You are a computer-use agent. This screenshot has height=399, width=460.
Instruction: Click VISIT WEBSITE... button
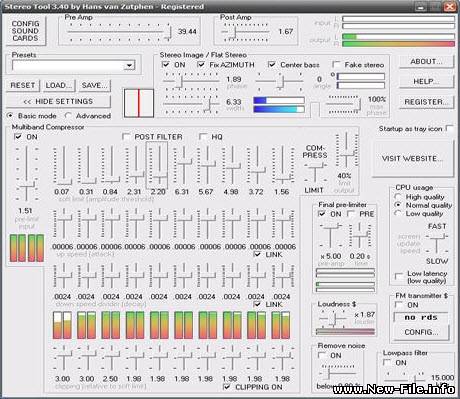(413, 159)
